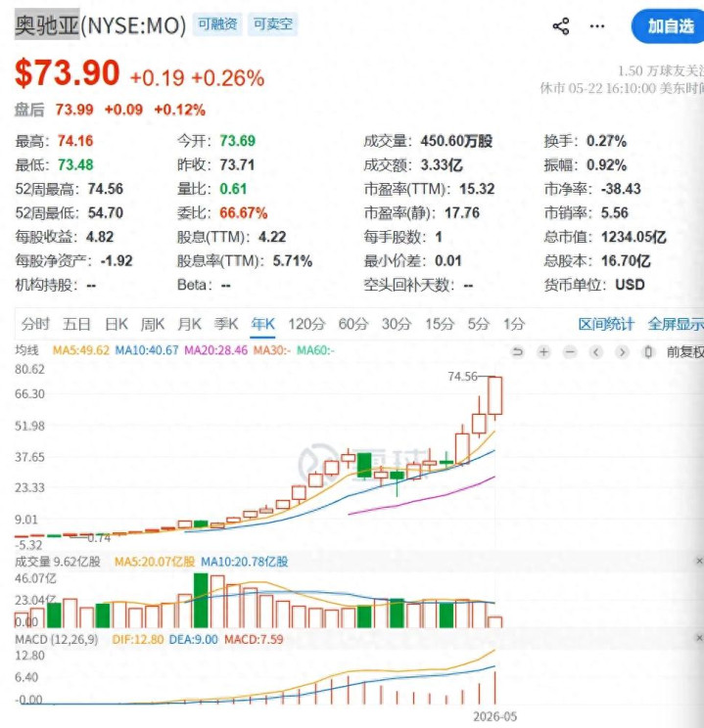Viewport: 704px width, 728px height.
Task: Click the share icon near the title
Action: click(561, 26)
